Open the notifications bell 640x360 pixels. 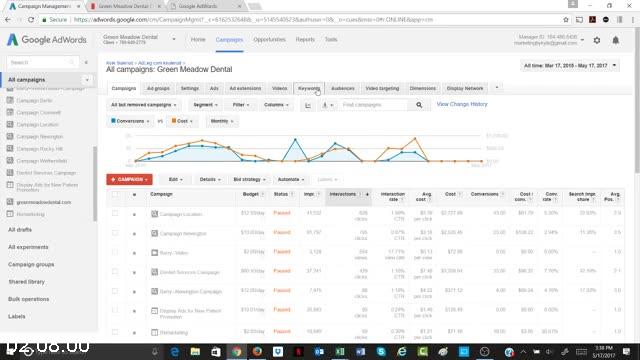(x=616, y=40)
